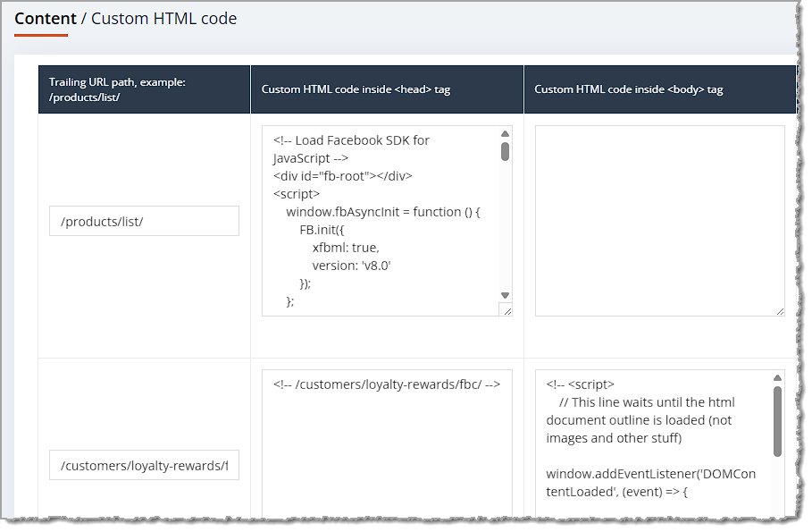This screenshot has width=812, height=532.
Task: Click the resize grip of empty body textarea
Action: coord(780,311)
